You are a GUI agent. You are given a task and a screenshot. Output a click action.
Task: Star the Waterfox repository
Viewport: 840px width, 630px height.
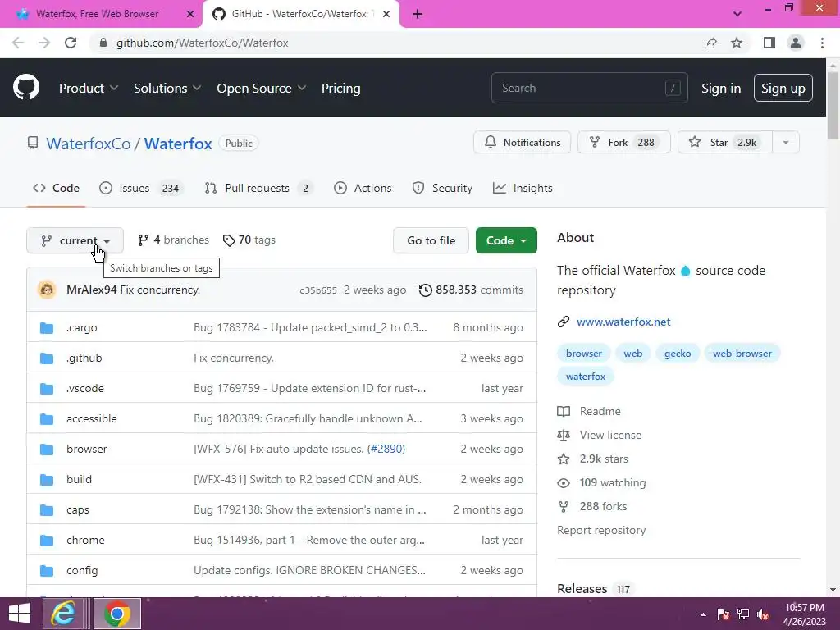point(725,143)
